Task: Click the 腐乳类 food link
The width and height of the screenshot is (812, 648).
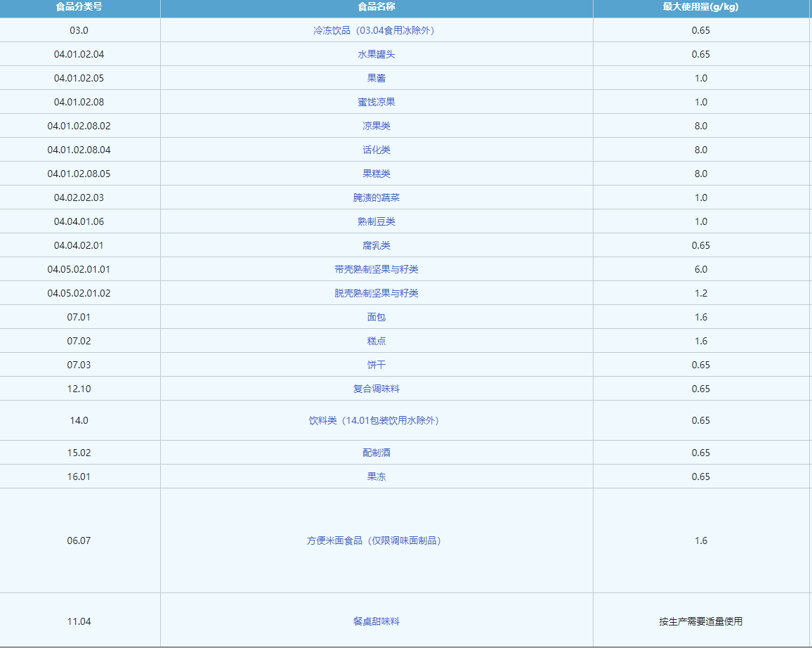Action: (x=376, y=245)
